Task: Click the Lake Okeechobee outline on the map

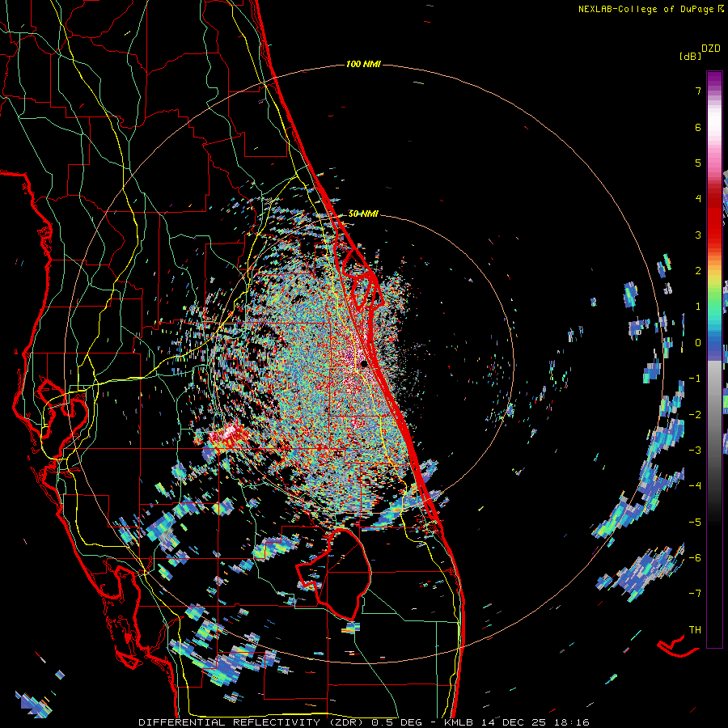Action: [x=334, y=574]
